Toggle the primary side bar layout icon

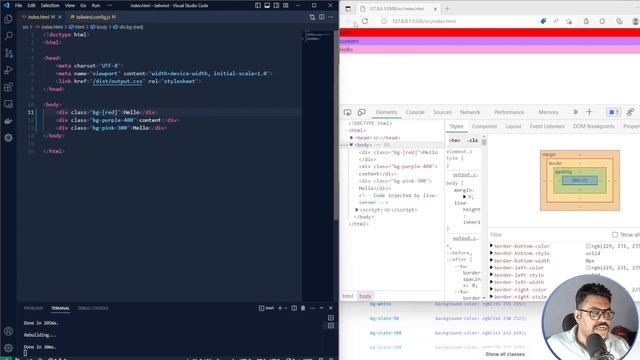[258, 5]
